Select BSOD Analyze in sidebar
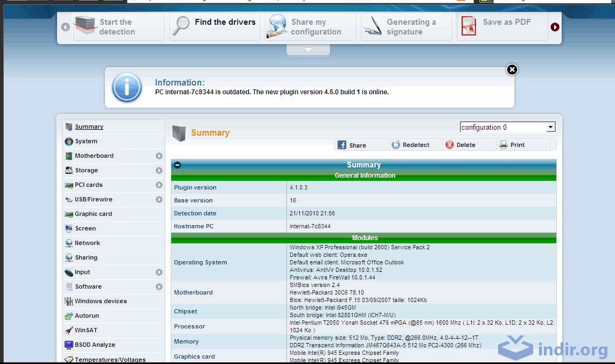Viewport: 615px width, 364px height. [x=95, y=345]
